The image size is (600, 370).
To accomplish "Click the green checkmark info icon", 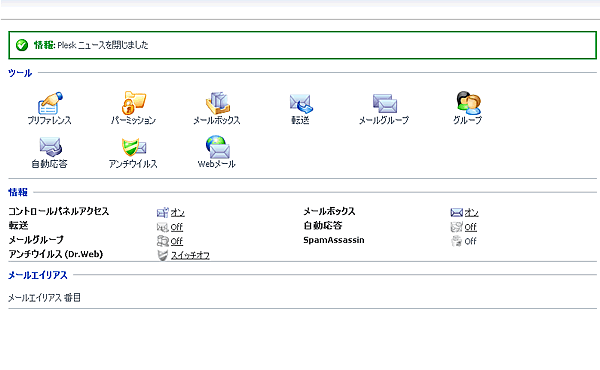I will point(22,45).
